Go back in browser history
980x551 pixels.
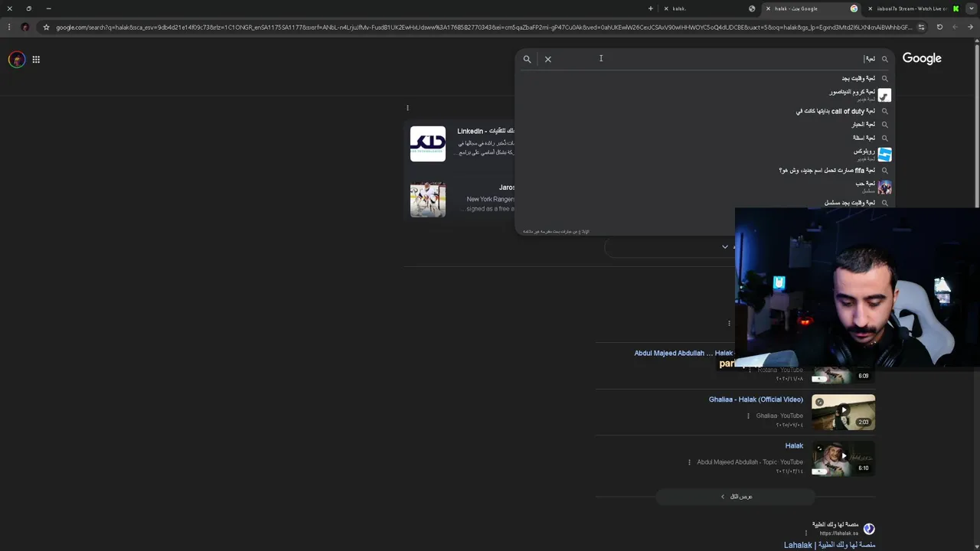click(970, 28)
